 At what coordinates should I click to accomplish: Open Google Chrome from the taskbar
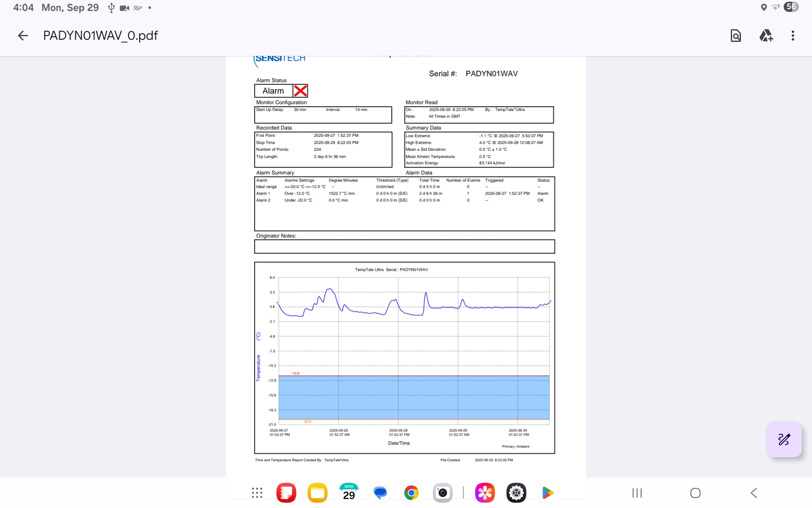pyautogui.click(x=411, y=493)
